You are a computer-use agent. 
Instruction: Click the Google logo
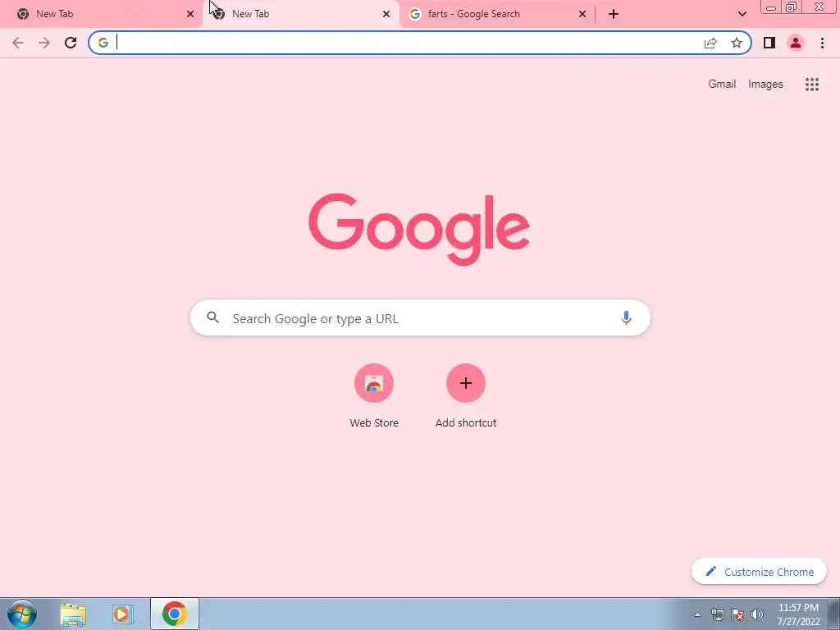click(419, 229)
